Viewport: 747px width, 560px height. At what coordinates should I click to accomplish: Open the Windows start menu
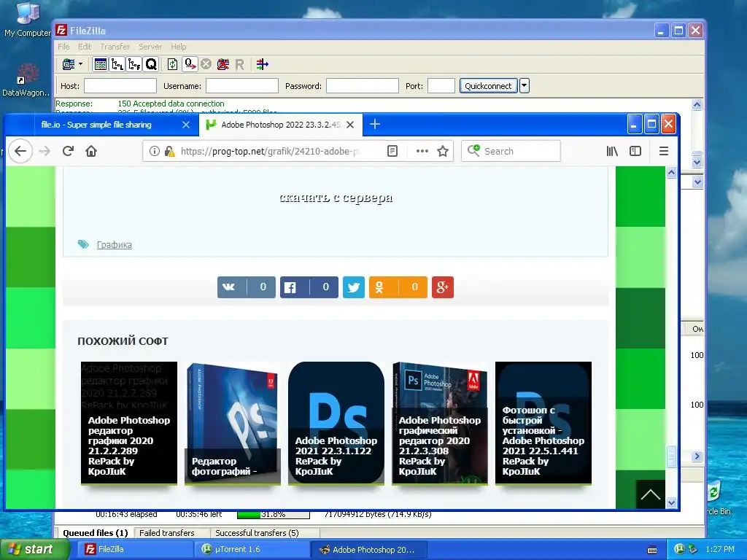click(x=34, y=550)
